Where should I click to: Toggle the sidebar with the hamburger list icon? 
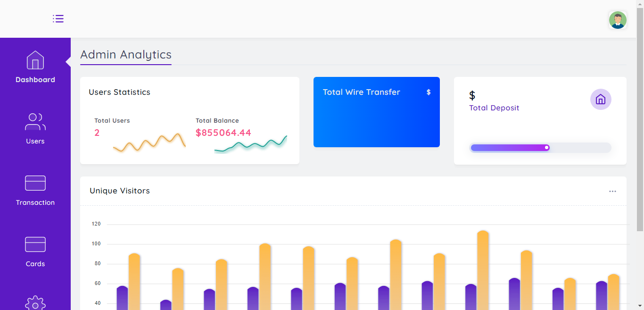(58, 19)
